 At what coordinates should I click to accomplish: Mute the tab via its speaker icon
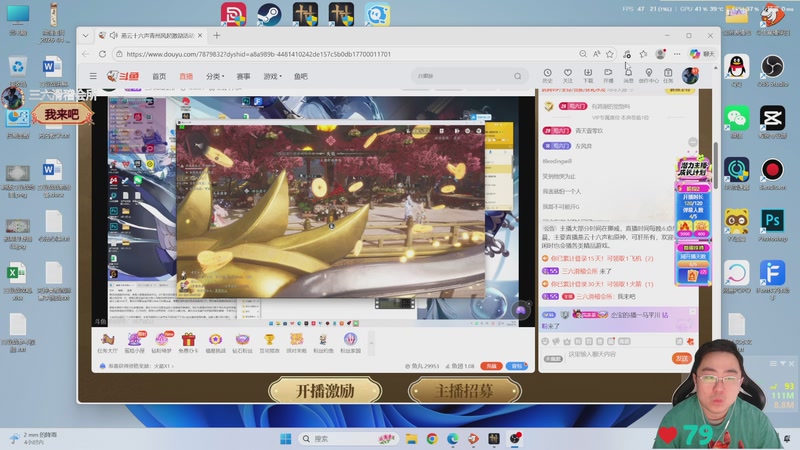click(113, 35)
